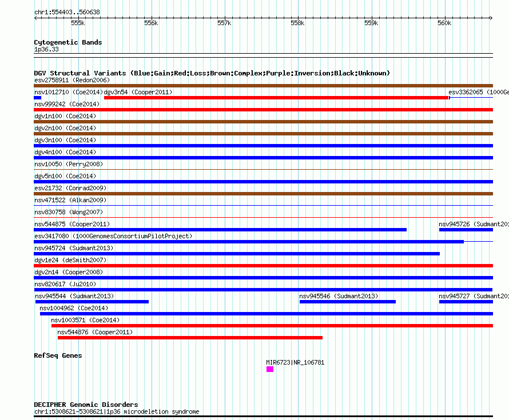Select the 1p36.33 cytogenetic band label

46,49
